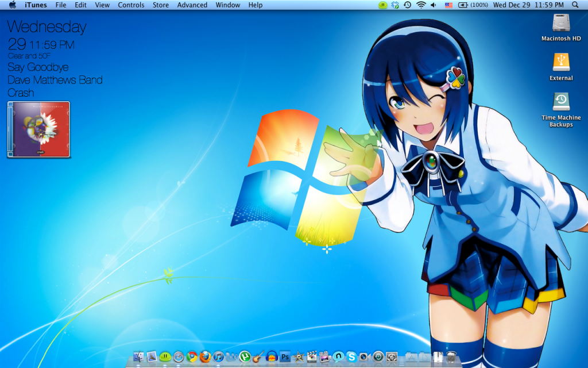Viewport: 588px width, 368px height.
Task: Open the Trash in the Dock
Action: coord(451,356)
